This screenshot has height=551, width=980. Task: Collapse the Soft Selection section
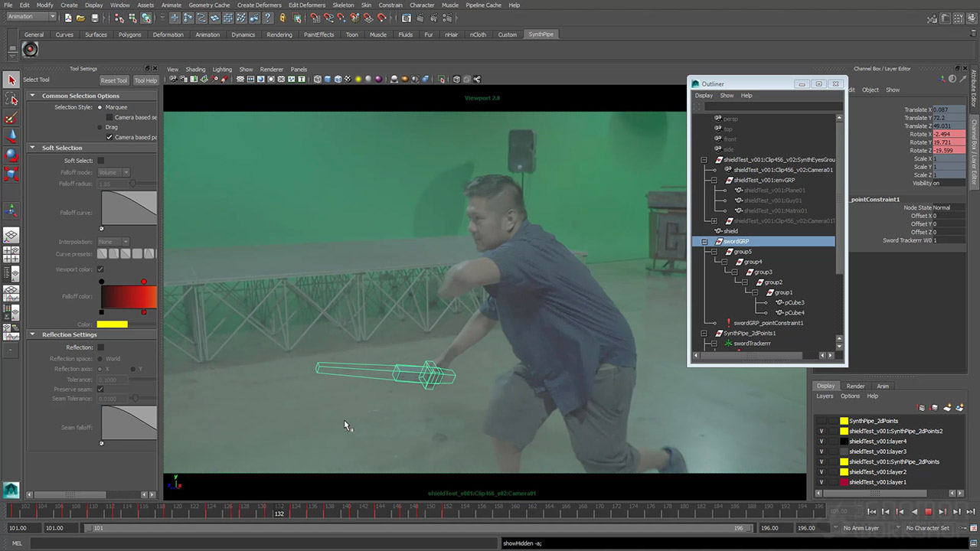click(32, 148)
